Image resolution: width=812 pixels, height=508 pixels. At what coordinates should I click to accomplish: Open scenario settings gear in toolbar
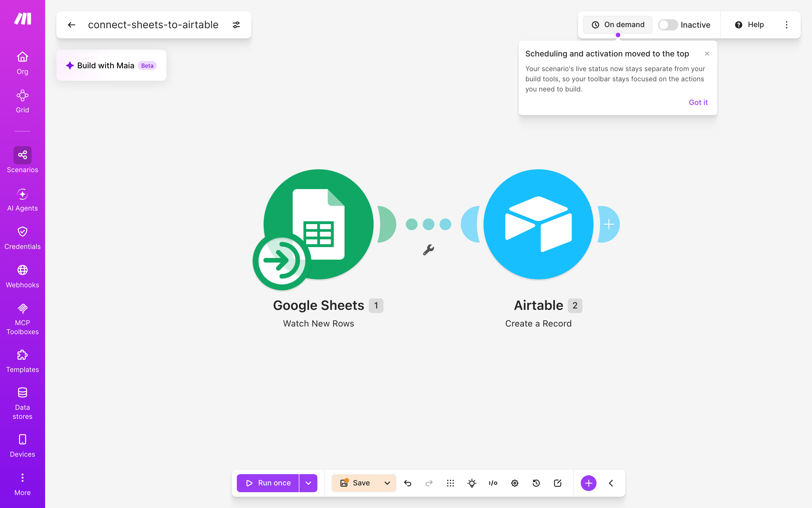click(515, 483)
